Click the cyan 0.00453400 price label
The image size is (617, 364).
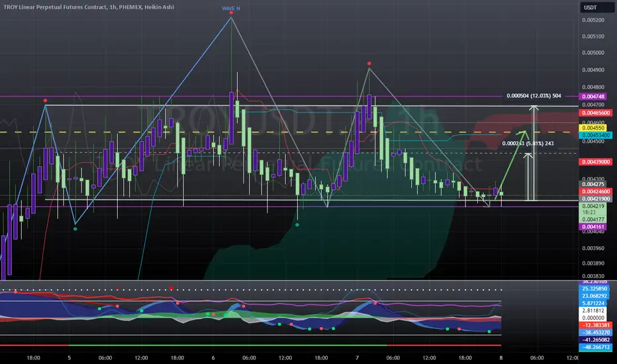coord(595,136)
